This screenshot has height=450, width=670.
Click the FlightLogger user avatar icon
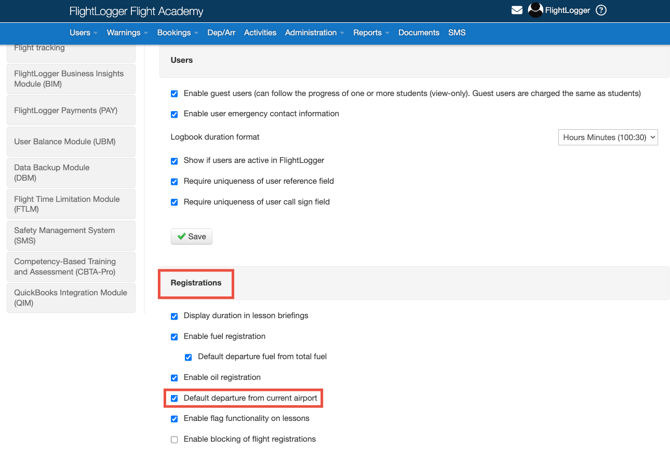535,10
